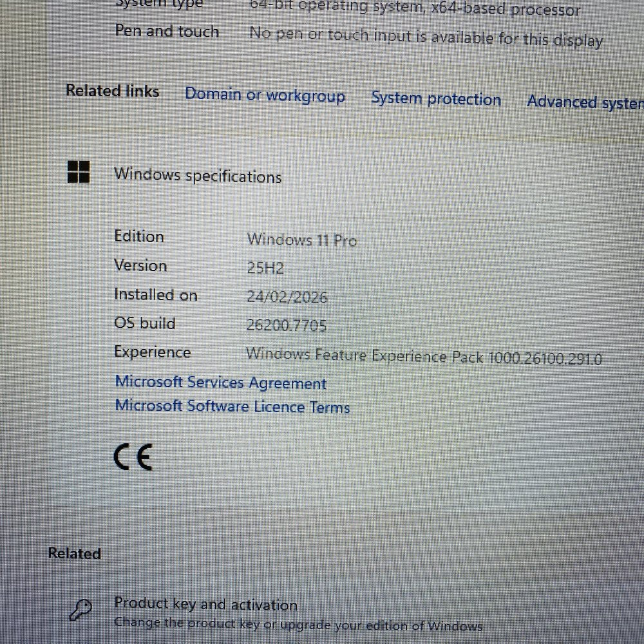The width and height of the screenshot is (644, 644).
Task: Select the 64-bit operating system text
Action: (x=415, y=8)
